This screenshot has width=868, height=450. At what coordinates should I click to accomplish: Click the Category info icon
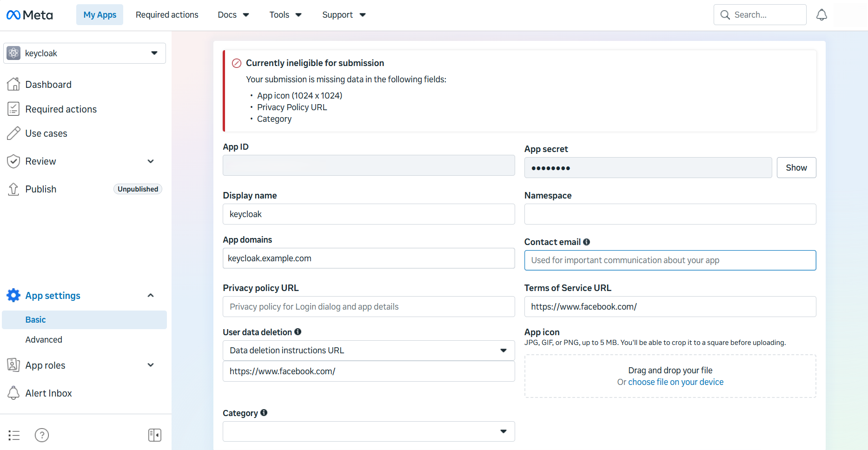tap(264, 413)
